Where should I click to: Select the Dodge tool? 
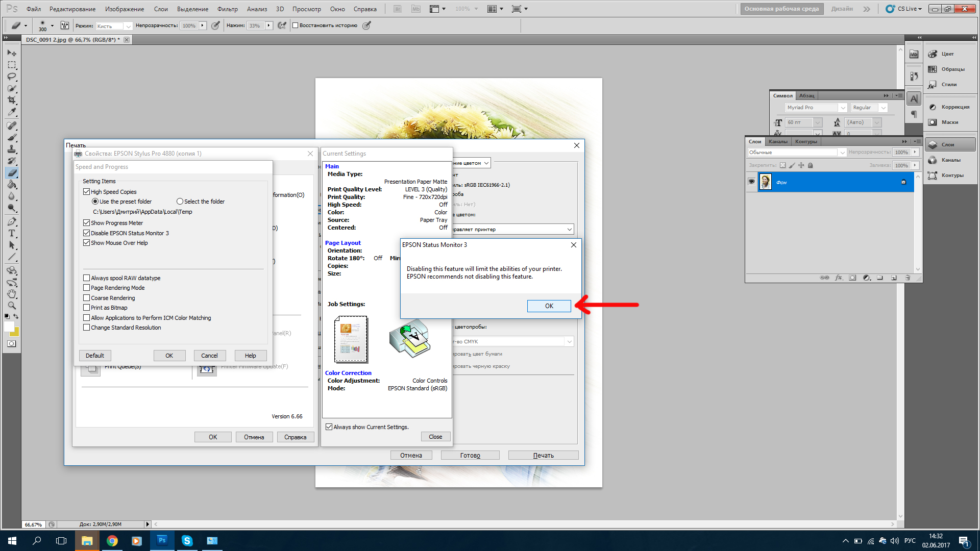pos(12,208)
